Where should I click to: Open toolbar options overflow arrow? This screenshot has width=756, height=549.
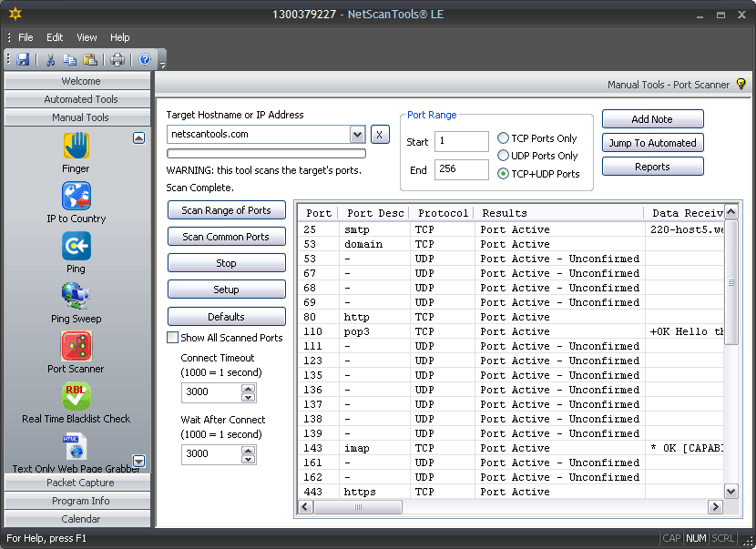point(162,65)
